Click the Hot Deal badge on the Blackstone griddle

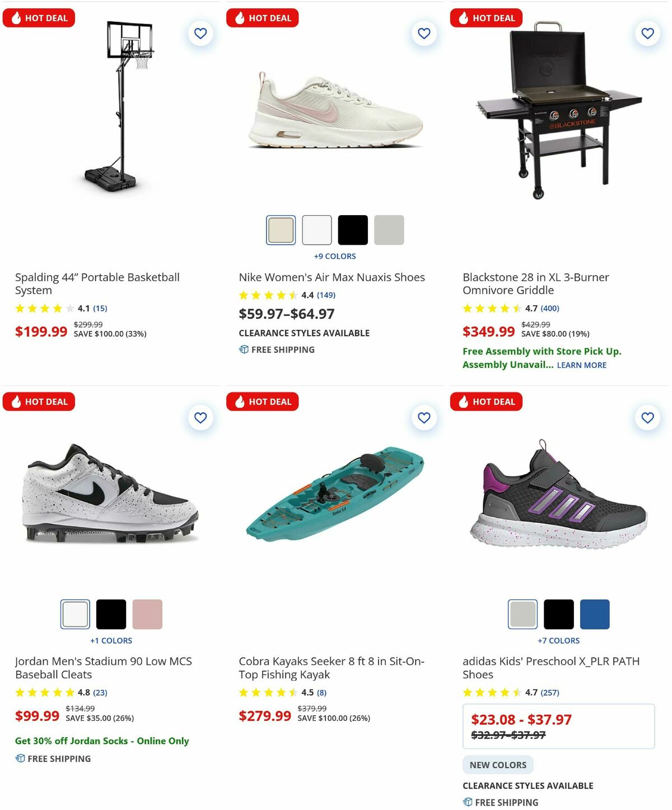487,17
